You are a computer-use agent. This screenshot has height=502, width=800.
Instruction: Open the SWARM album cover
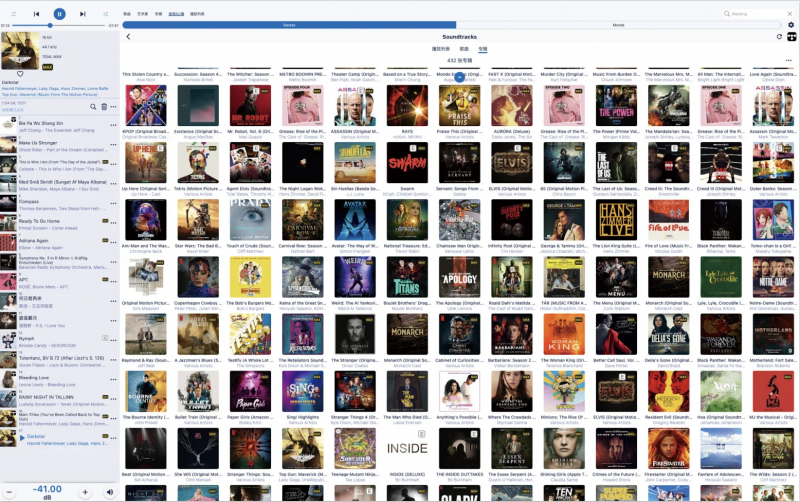[x=407, y=163]
